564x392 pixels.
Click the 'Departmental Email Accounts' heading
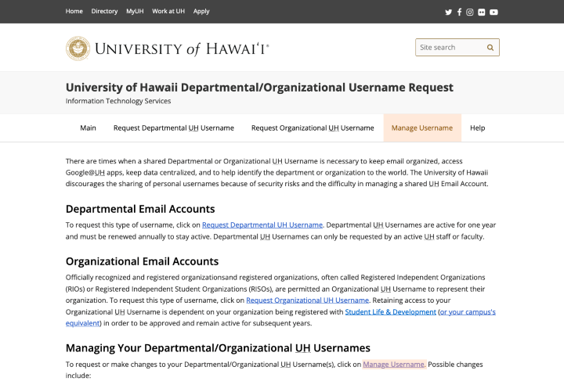(140, 209)
